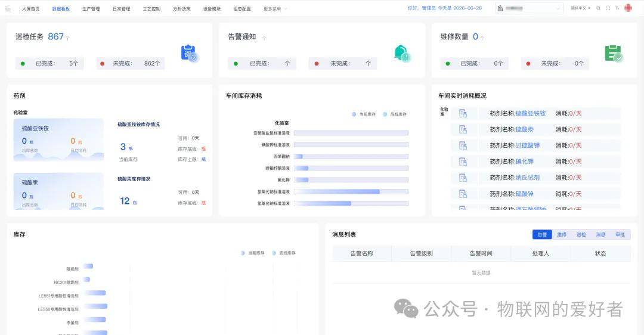Select the 硫酸汞 reagent card
The height and width of the screenshot is (335, 644).
(x=58, y=191)
